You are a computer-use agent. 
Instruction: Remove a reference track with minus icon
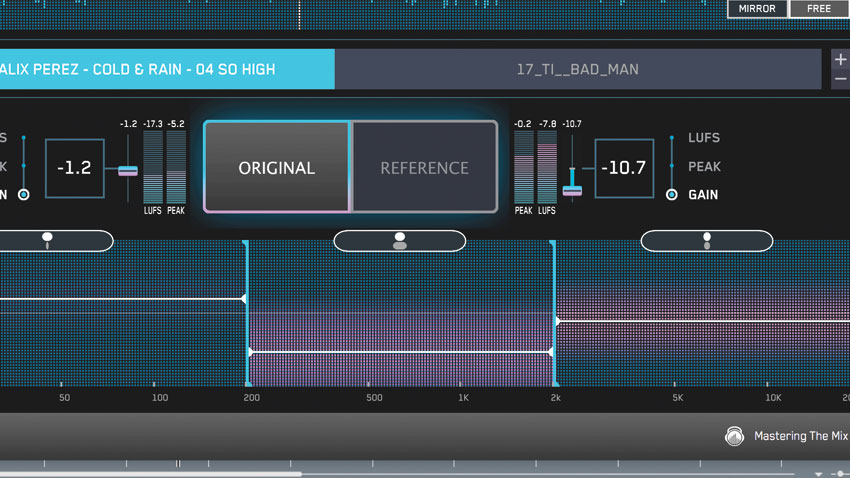click(840, 79)
